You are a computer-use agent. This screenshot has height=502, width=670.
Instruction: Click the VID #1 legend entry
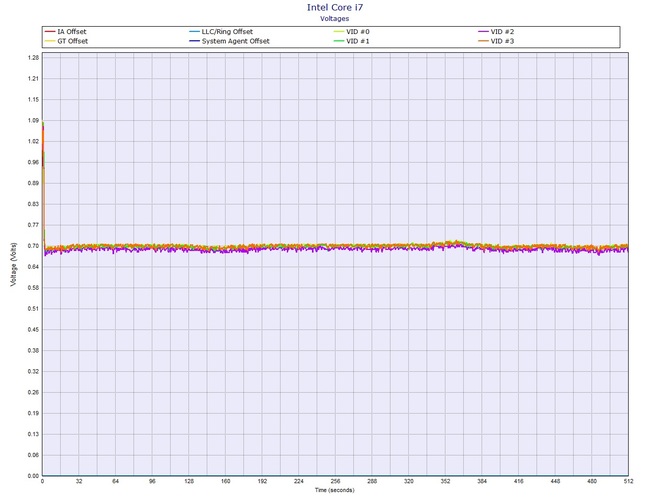352,41
